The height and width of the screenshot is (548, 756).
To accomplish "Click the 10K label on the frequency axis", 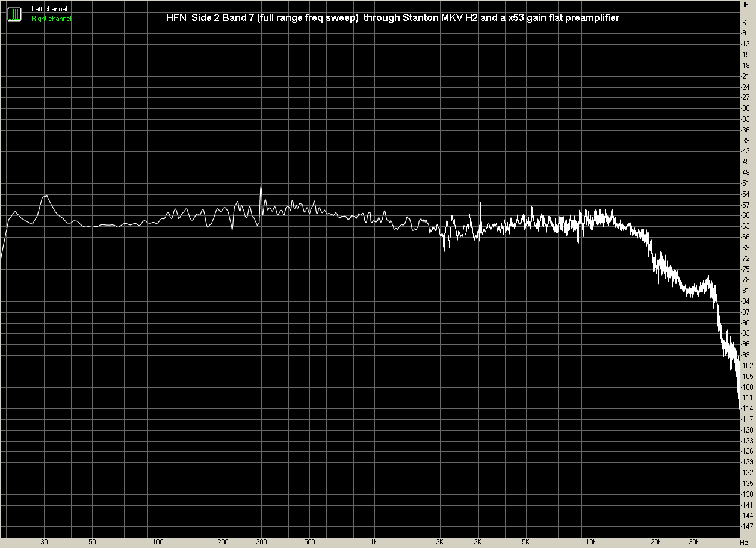I will 592,543.
